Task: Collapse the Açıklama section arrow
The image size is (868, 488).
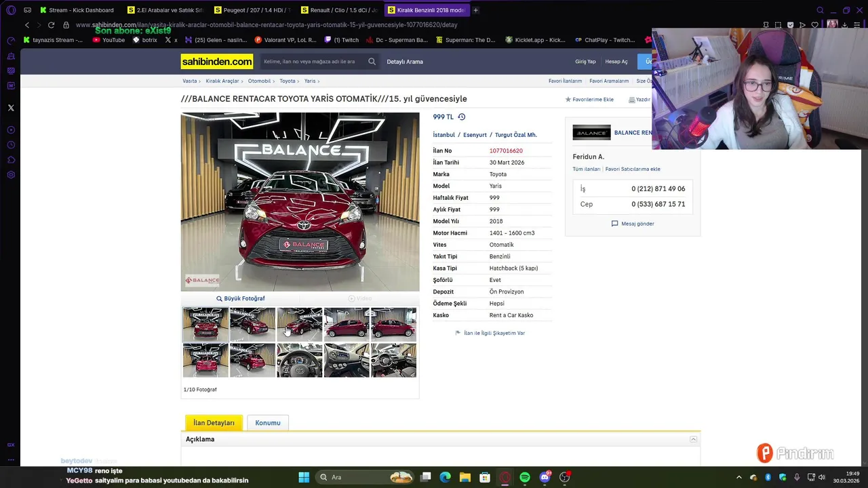Action: [693, 439]
